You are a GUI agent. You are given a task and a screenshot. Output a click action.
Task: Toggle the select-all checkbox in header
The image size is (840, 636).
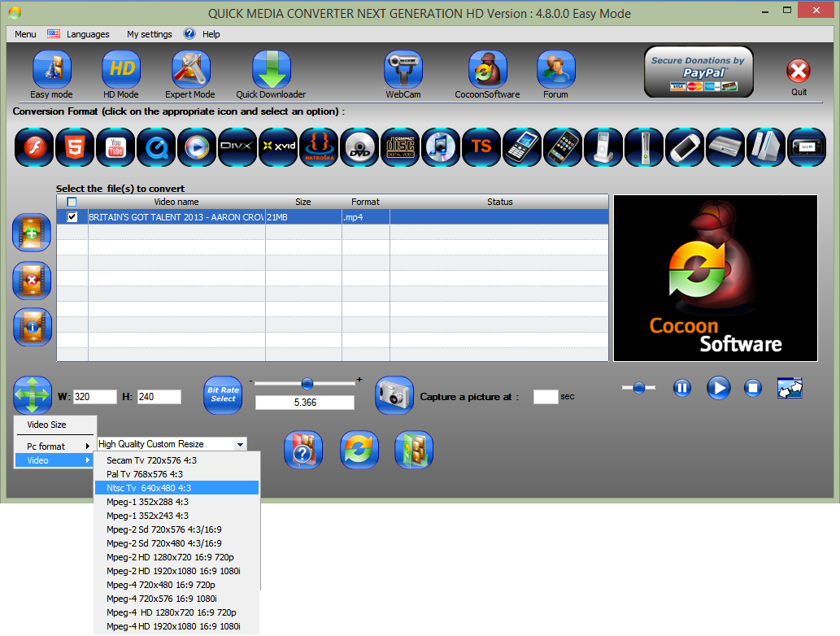tap(72, 202)
